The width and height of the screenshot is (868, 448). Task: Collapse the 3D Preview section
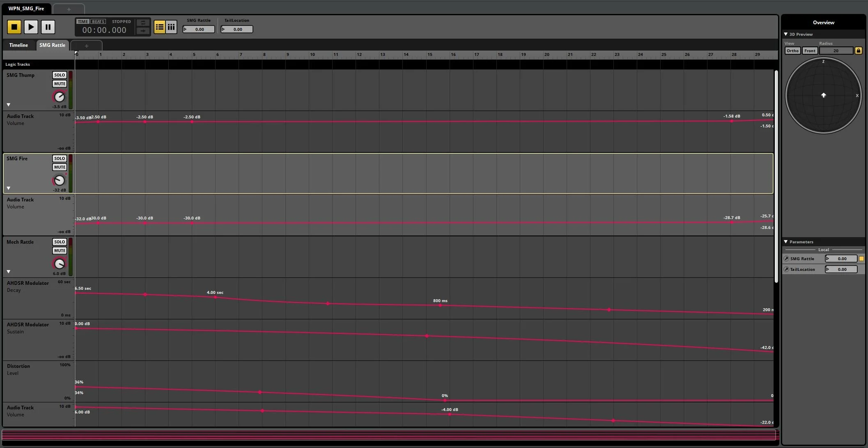coord(785,34)
